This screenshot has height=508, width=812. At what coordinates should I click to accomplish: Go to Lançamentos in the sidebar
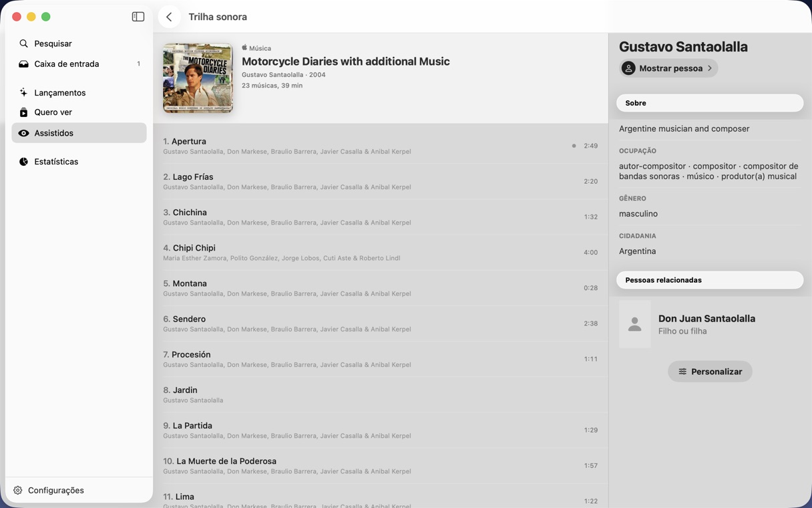pyautogui.click(x=79, y=92)
